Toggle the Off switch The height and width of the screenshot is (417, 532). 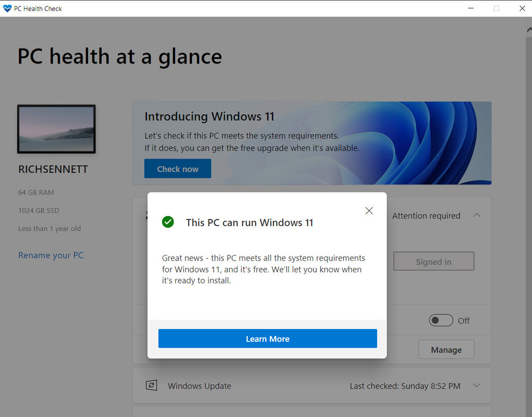[441, 321]
